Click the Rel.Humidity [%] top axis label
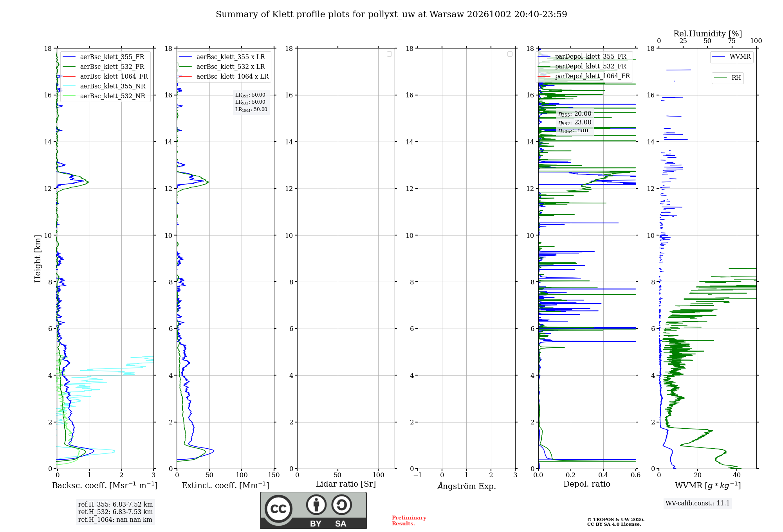 coord(708,34)
